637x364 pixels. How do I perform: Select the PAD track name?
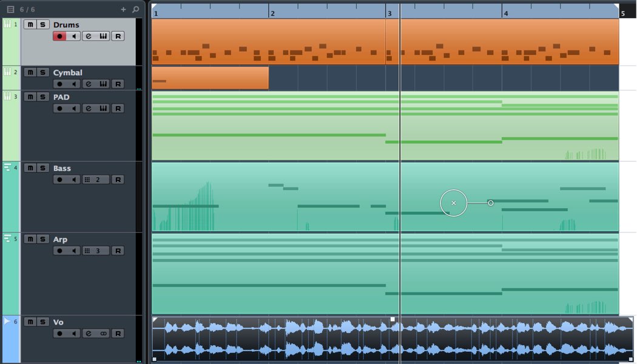[61, 97]
